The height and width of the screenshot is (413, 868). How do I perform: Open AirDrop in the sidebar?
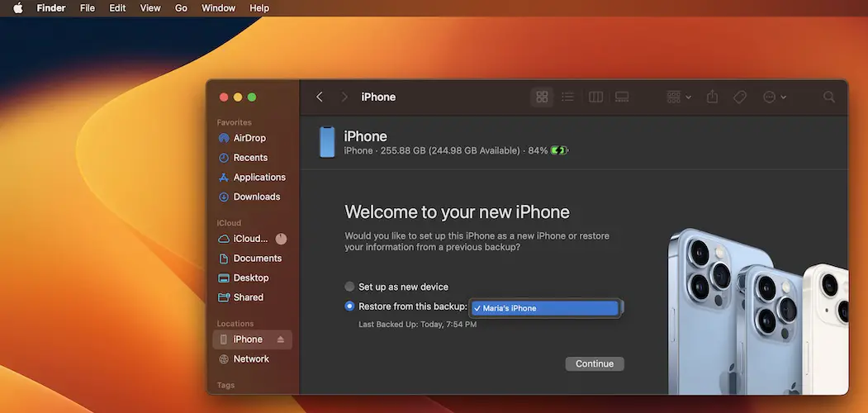click(x=249, y=138)
